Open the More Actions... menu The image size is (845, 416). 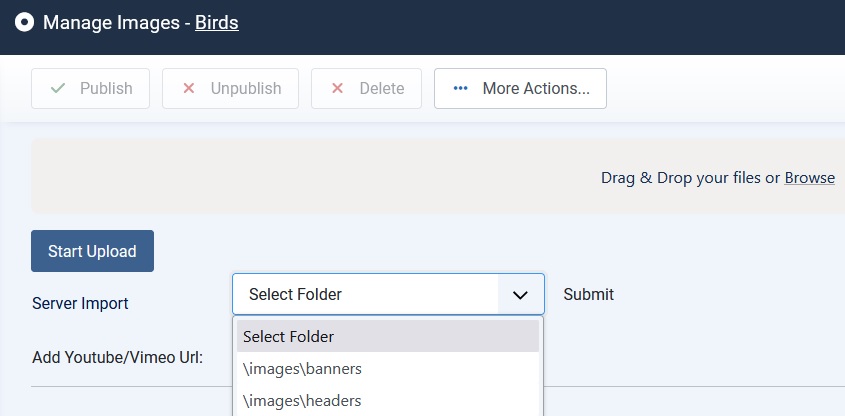pos(521,88)
